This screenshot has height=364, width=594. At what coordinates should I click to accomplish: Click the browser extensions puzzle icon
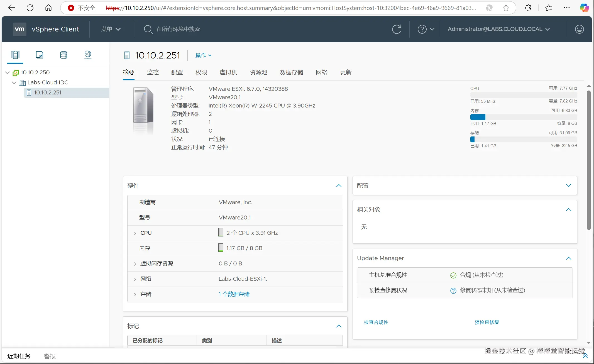tap(528, 8)
